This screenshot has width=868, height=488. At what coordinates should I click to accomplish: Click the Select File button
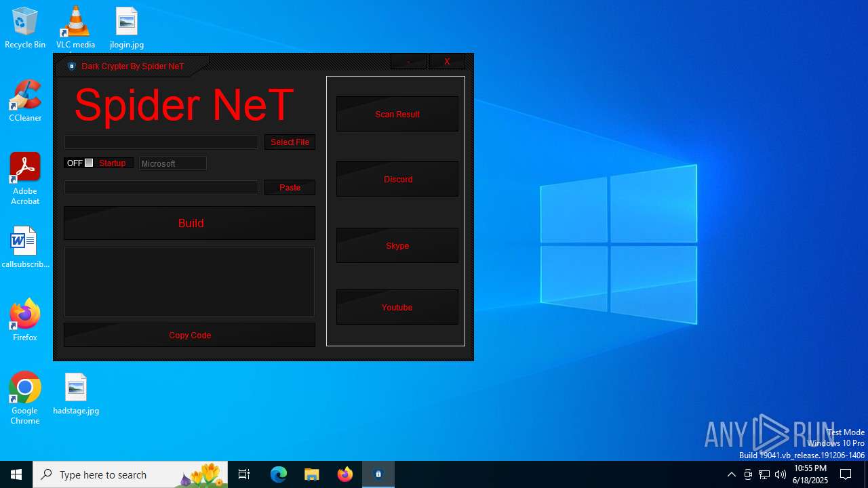pyautogui.click(x=290, y=142)
